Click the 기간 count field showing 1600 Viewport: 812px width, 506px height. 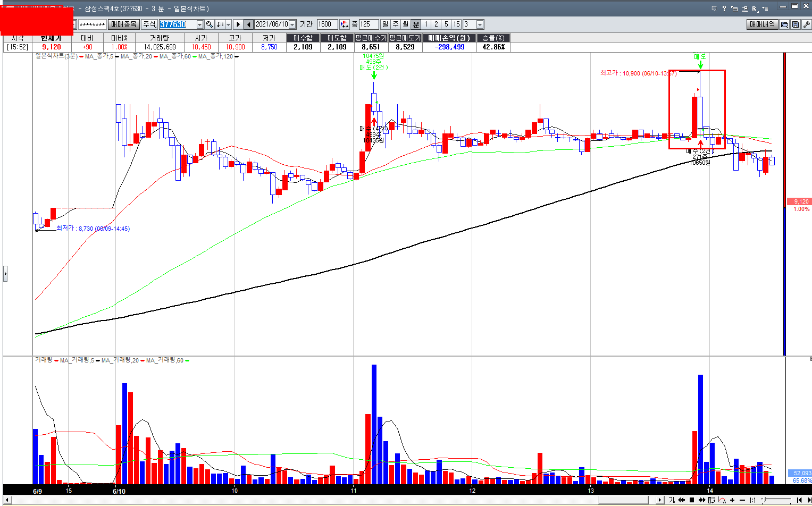coord(327,24)
